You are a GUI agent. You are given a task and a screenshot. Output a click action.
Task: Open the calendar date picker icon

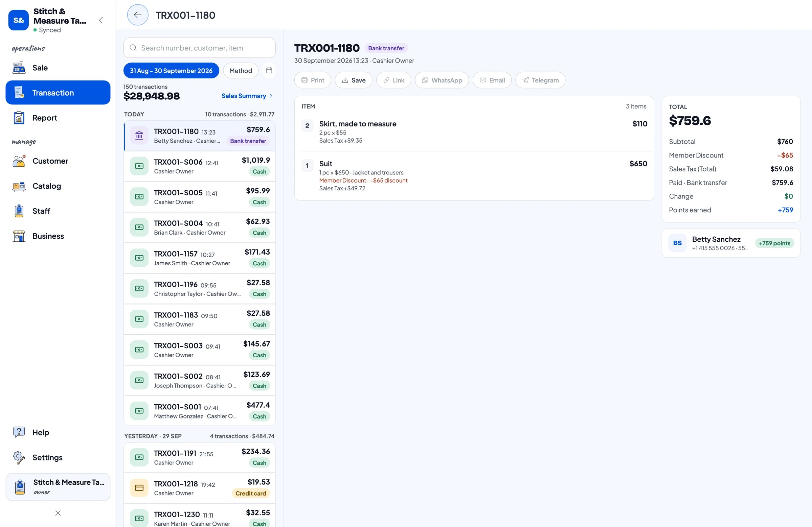pyautogui.click(x=269, y=71)
